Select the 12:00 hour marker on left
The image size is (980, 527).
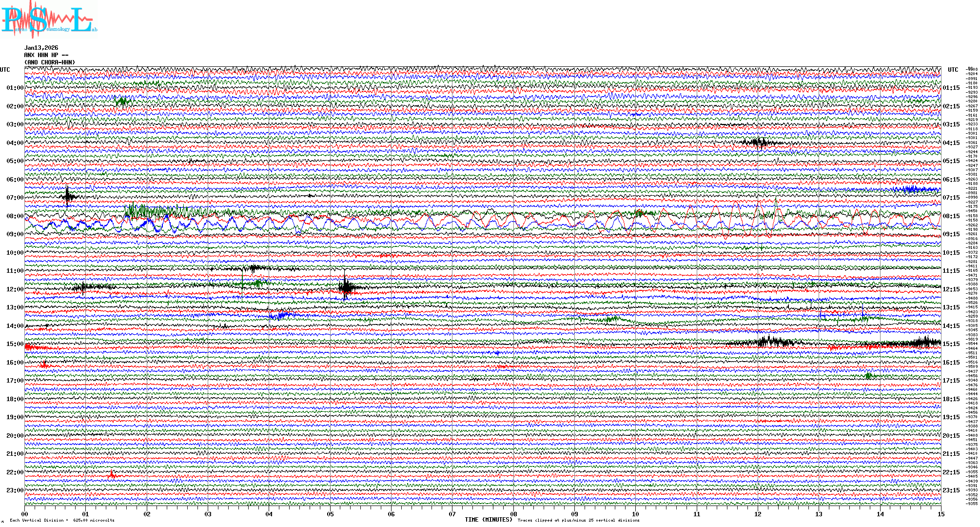click(x=15, y=289)
